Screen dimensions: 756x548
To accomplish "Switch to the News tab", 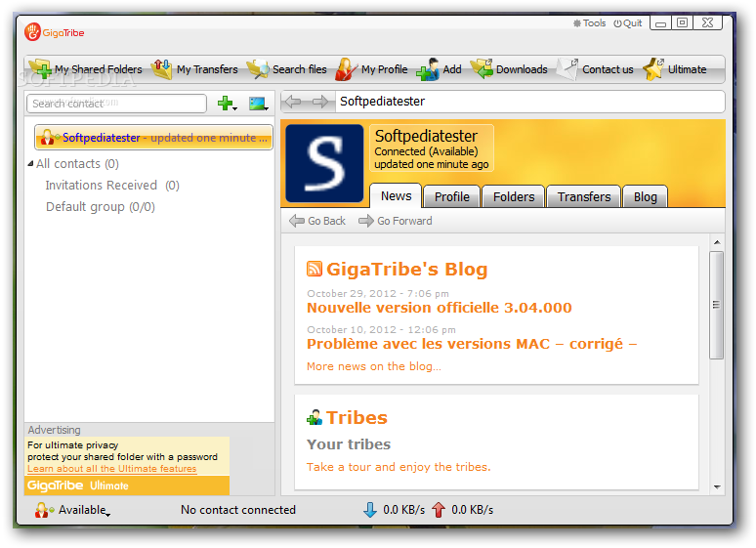I will pyautogui.click(x=396, y=196).
